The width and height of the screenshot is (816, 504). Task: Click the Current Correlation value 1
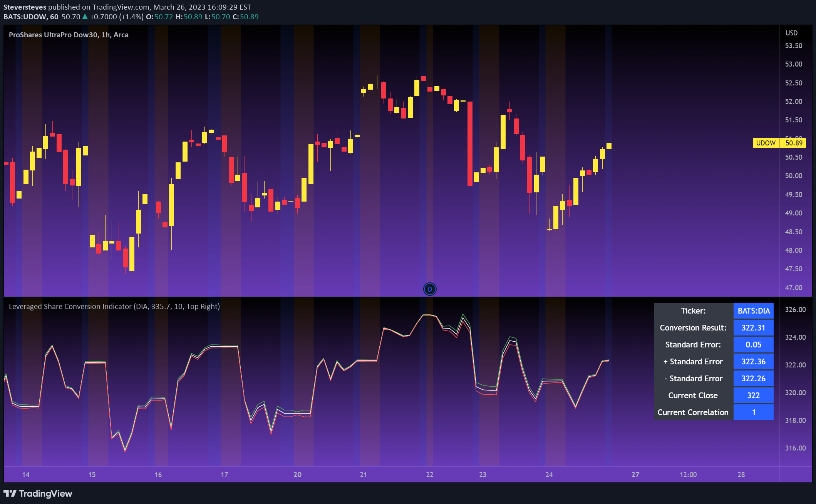tap(754, 412)
